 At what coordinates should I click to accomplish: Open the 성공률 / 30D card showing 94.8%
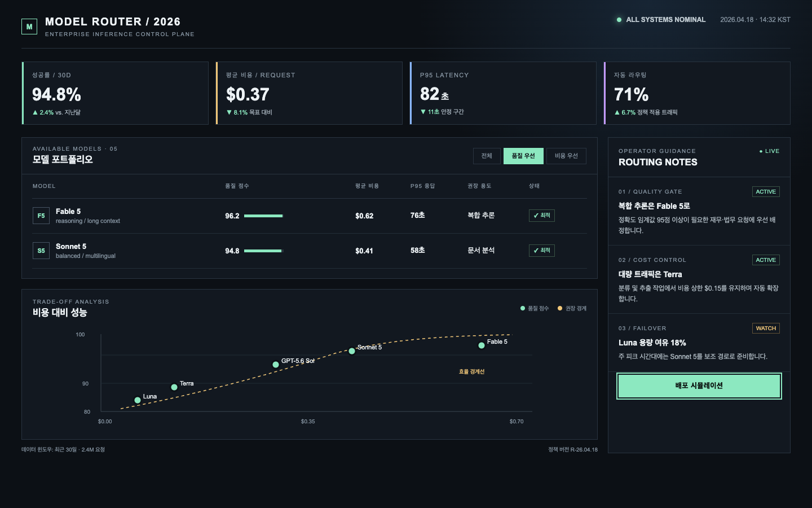115,93
